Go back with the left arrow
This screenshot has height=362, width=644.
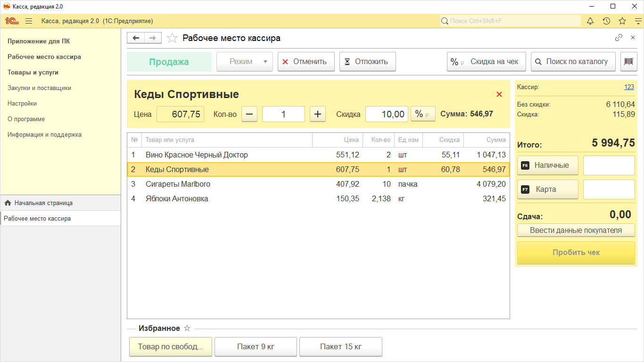(136, 38)
